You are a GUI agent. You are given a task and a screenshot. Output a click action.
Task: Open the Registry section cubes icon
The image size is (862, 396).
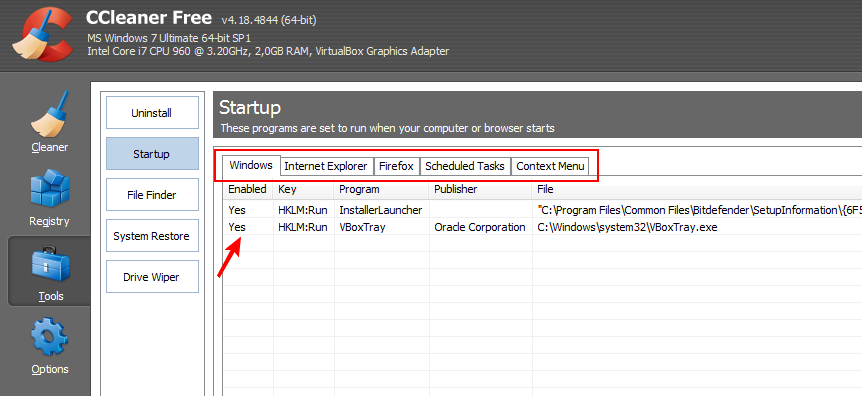pos(49,189)
